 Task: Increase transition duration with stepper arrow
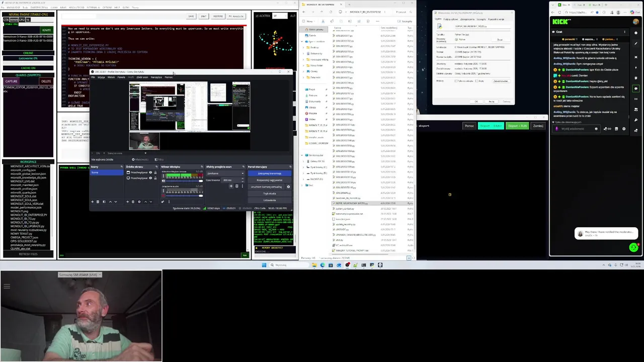pyautogui.click(x=243, y=178)
